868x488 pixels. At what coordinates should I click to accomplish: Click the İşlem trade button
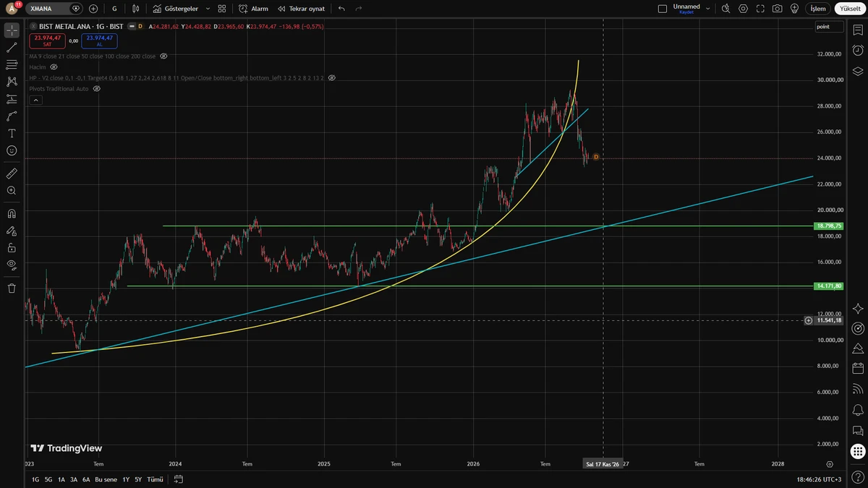tap(818, 9)
